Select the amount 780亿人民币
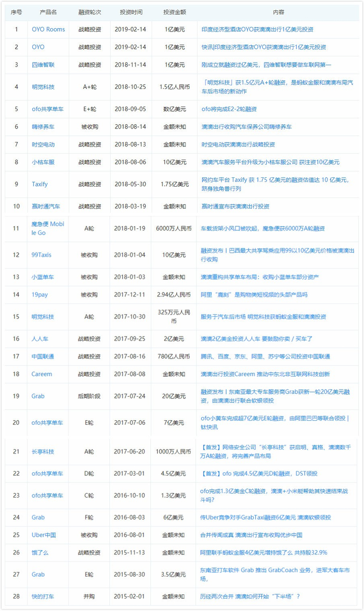 pos(174,357)
